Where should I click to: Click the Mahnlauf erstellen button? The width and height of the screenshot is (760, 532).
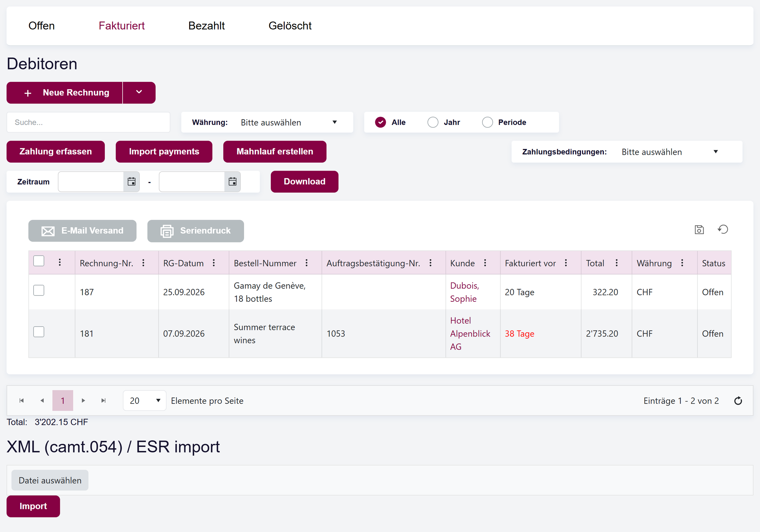[275, 152]
